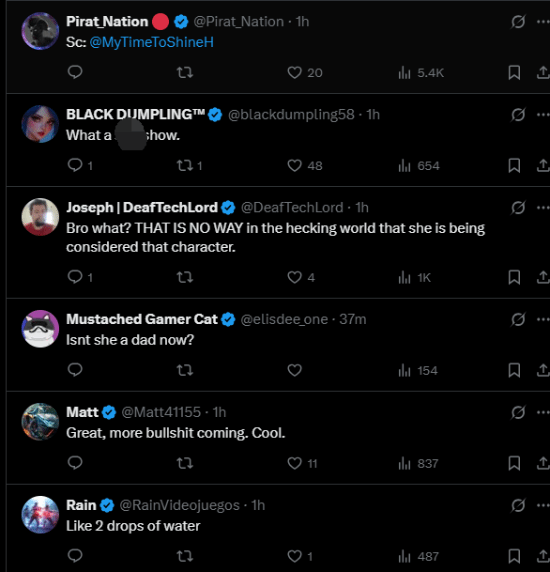Open more options menu on Matt's tweet

543,412
